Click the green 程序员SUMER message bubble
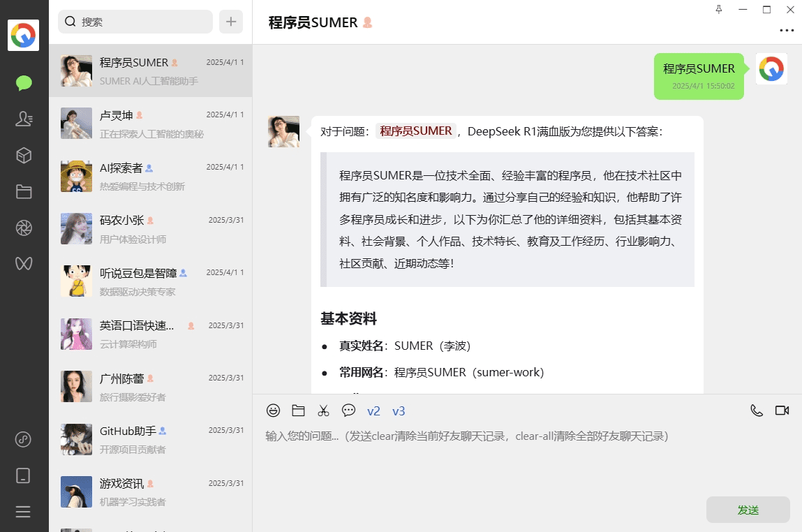This screenshot has width=802, height=532. coord(699,76)
